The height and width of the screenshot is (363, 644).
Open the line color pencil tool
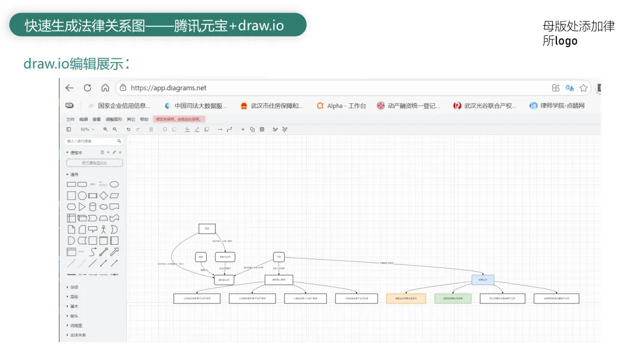click(x=197, y=130)
